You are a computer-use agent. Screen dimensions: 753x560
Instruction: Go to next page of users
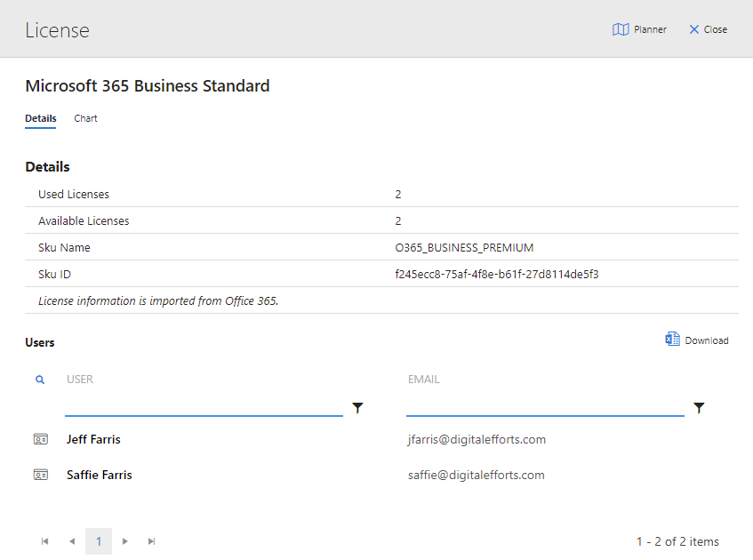coord(124,541)
